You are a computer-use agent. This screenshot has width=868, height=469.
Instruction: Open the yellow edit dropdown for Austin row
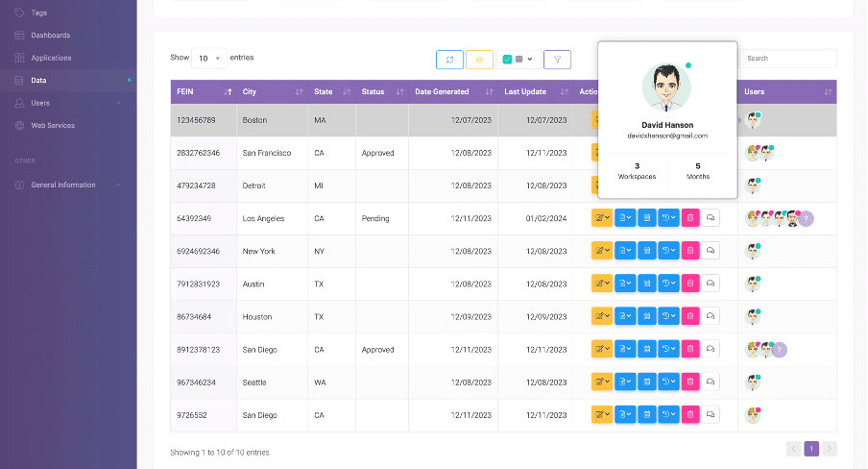tap(602, 284)
